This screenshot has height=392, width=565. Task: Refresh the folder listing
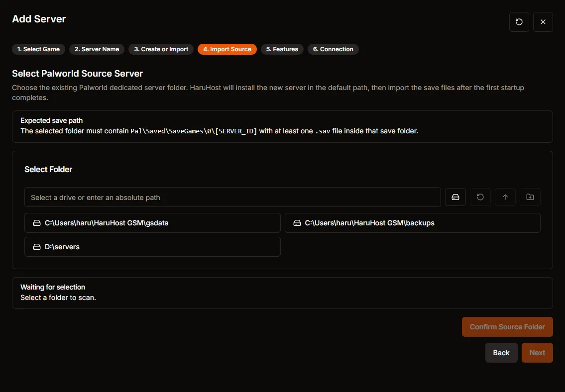[480, 197]
